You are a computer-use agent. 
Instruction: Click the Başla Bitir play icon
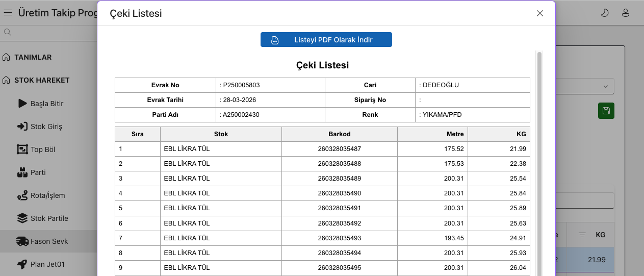pos(22,104)
